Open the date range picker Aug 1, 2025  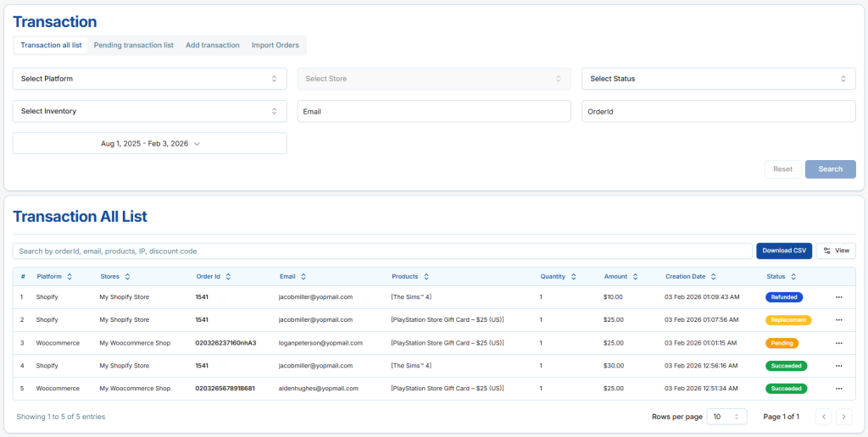coord(149,144)
